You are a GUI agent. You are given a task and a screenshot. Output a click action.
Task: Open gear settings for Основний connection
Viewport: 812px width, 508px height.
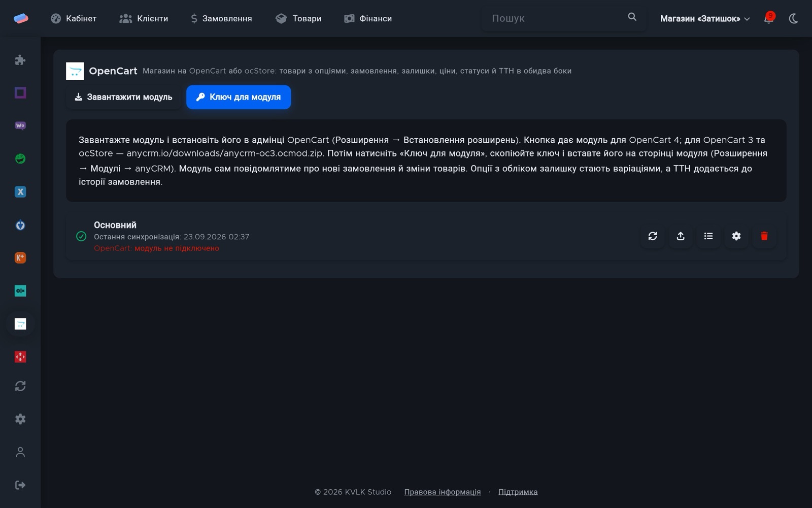[x=736, y=236]
